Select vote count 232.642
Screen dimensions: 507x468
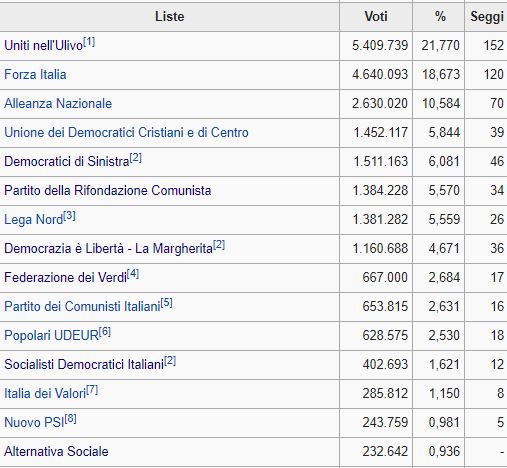(385, 452)
